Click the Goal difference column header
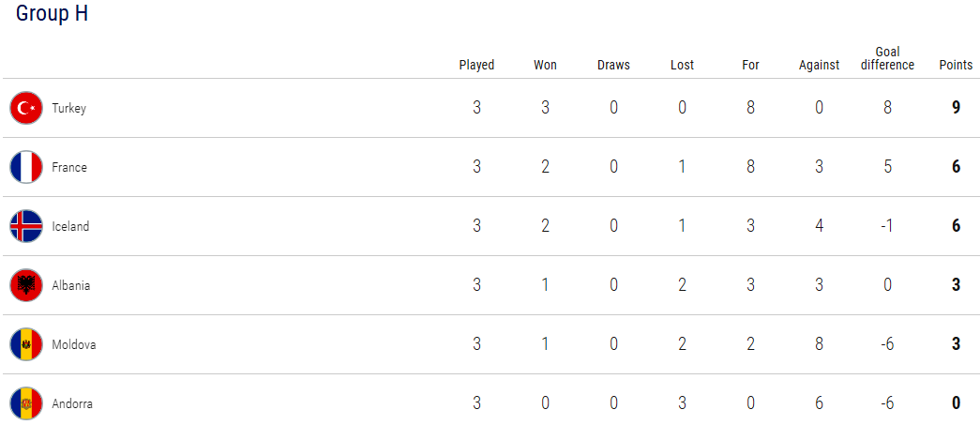This screenshot has width=980, height=425. coord(887,59)
